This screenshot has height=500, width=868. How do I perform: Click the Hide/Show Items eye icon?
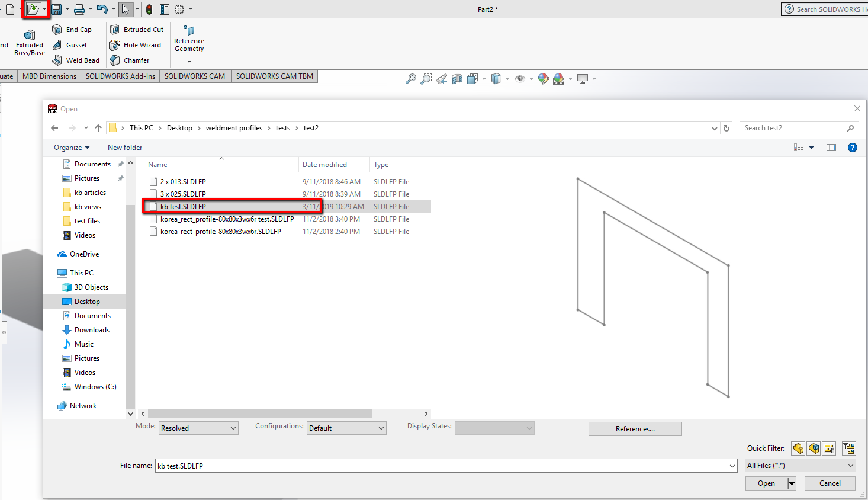(x=520, y=79)
